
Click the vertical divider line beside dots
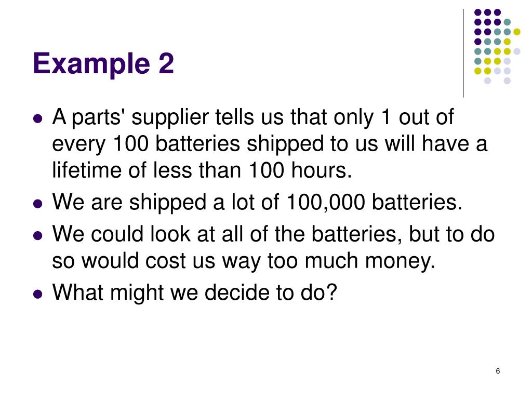pyautogui.click(x=463, y=54)
